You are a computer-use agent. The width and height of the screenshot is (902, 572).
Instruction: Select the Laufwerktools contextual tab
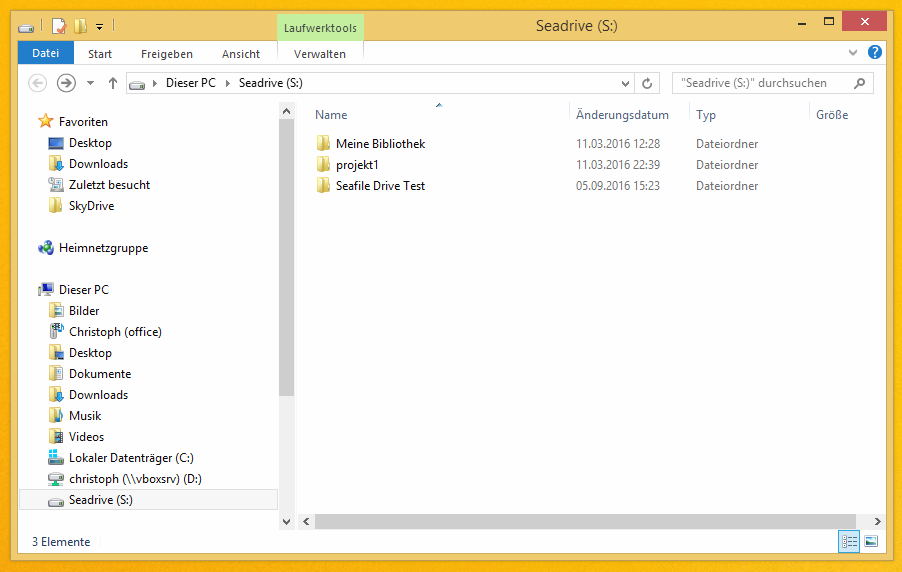coord(320,28)
